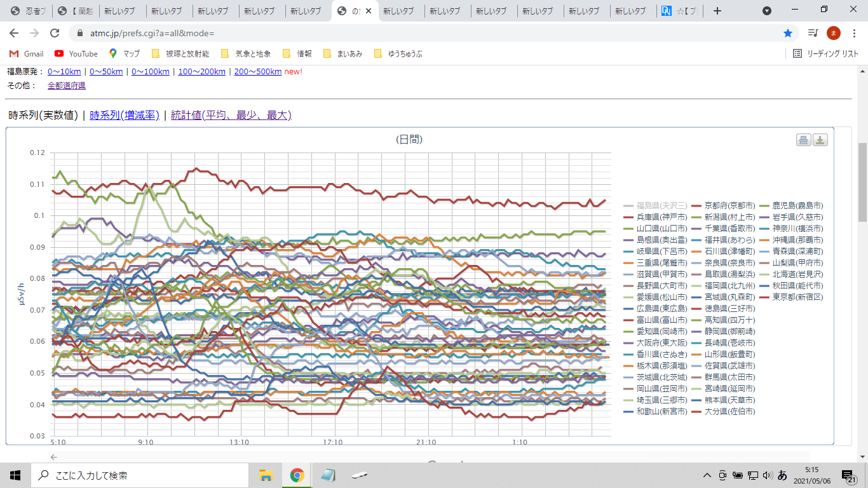The width and height of the screenshot is (868, 488).
Task: Open the 全都道府県 link
Action: pos(67,85)
